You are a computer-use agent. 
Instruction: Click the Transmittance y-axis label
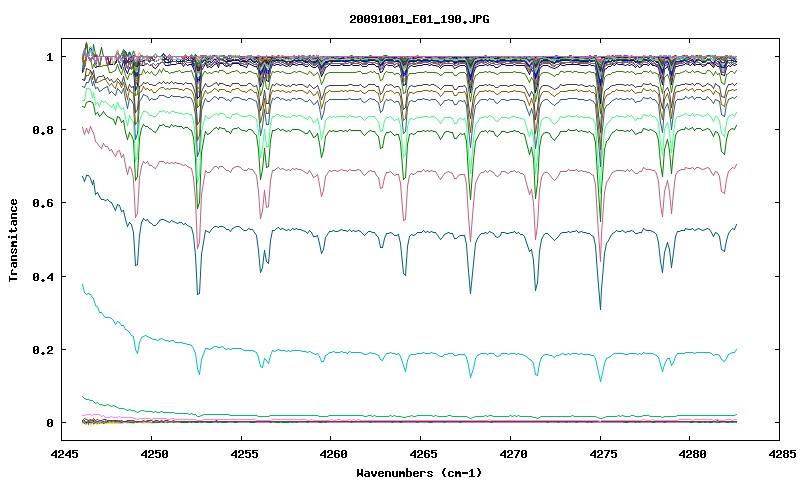[13, 240]
